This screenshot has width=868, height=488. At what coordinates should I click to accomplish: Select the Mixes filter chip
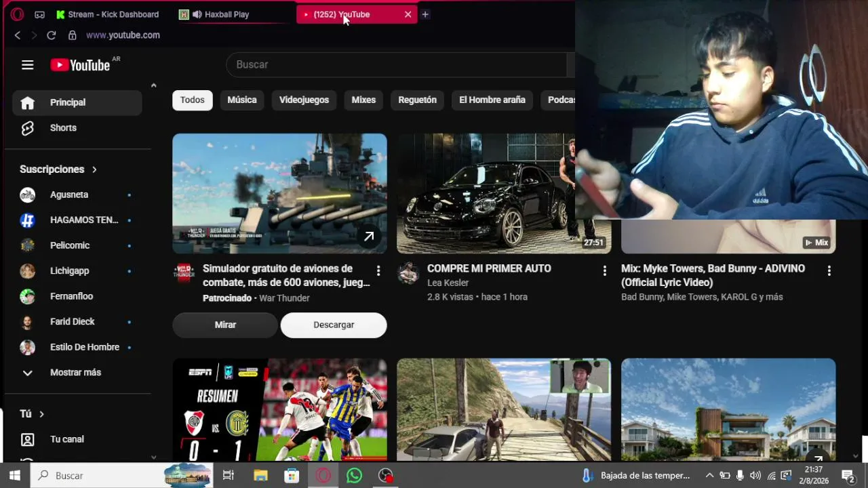[363, 100]
